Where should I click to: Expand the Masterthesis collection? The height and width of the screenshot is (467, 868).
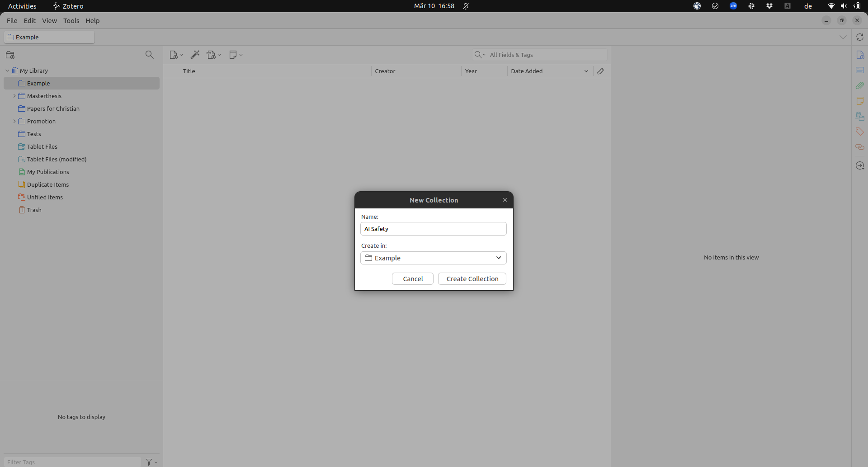(x=14, y=96)
